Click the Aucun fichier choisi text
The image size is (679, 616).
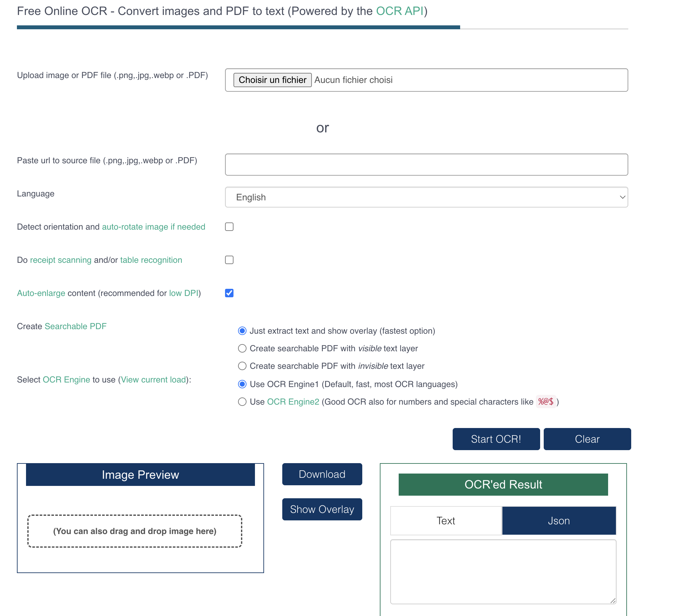click(x=353, y=80)
